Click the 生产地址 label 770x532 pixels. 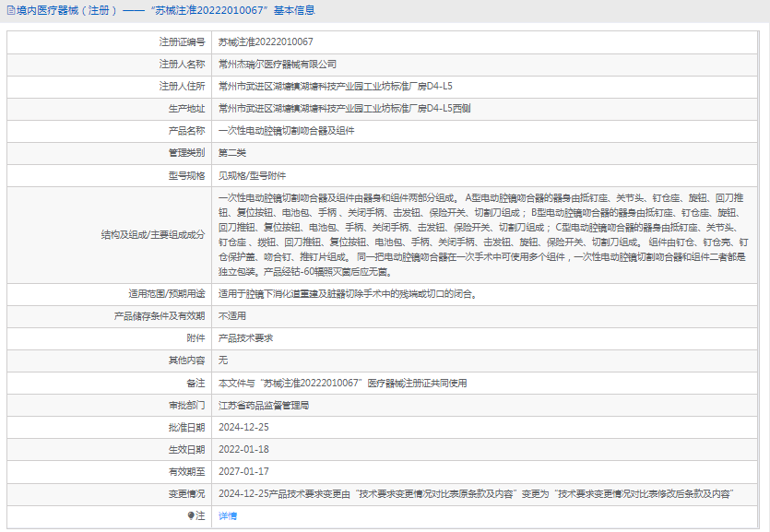click(186, 109)
